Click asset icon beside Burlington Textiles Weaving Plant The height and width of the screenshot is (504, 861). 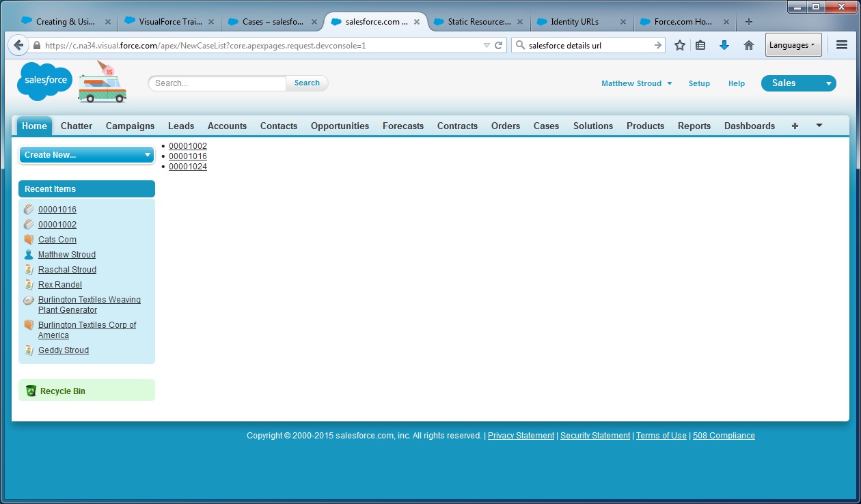point(29,300)
